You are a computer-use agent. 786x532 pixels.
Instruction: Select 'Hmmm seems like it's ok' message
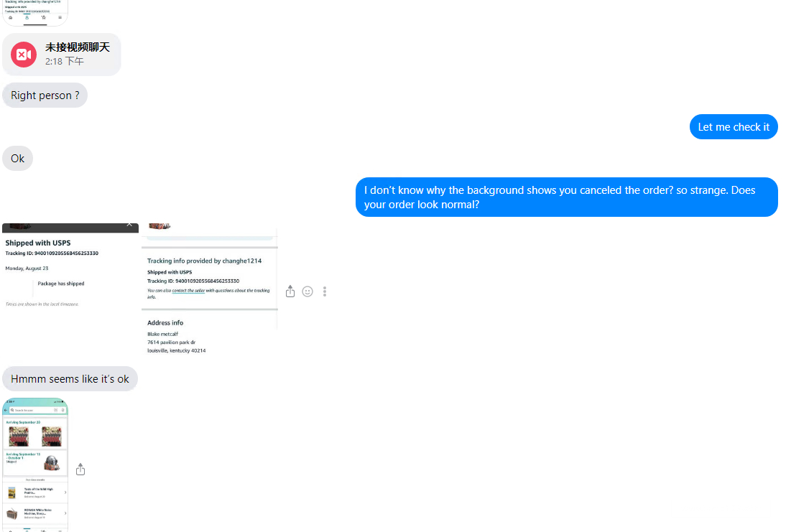click(70, 378)
